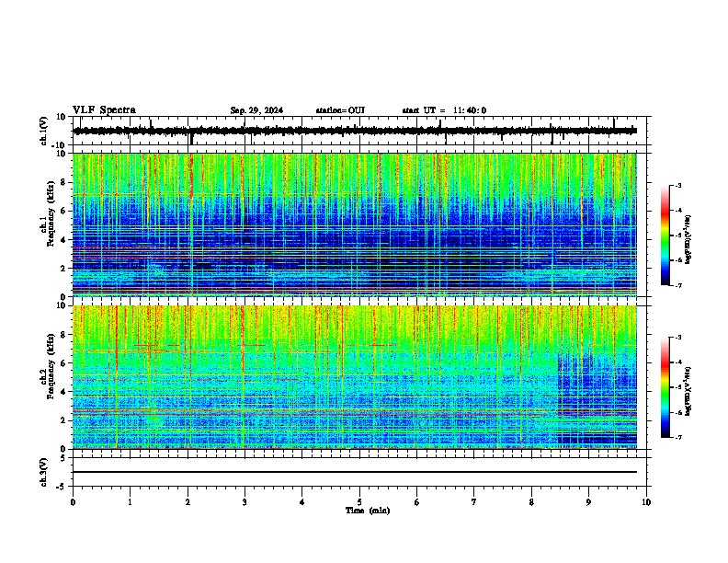Click the 'ch.3(V)' axis label
The image size is (728, 563).
(44, 472)
